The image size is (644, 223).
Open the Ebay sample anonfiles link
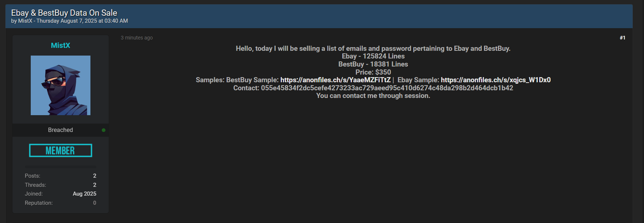(x=495, y=80)
